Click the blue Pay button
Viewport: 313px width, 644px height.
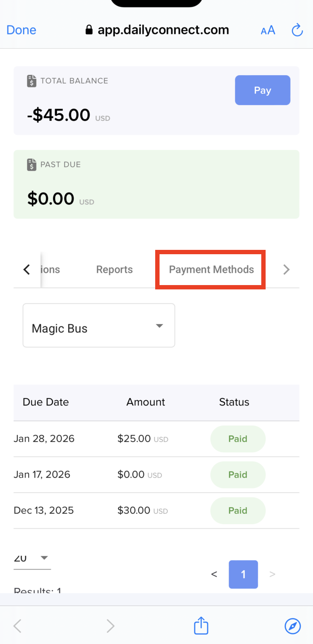[263, 90]
